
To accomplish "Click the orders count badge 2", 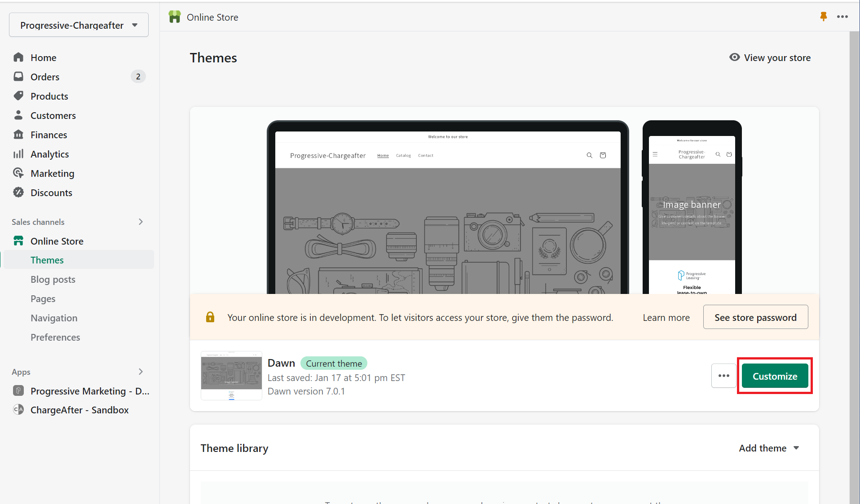I will click(x=138, y=77).
